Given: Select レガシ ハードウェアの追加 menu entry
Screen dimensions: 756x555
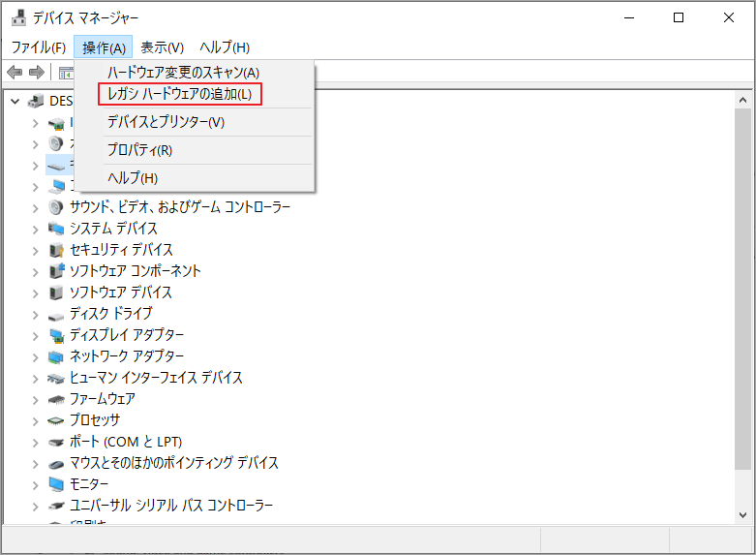Looking at the screenshot, I should point(179,94).
